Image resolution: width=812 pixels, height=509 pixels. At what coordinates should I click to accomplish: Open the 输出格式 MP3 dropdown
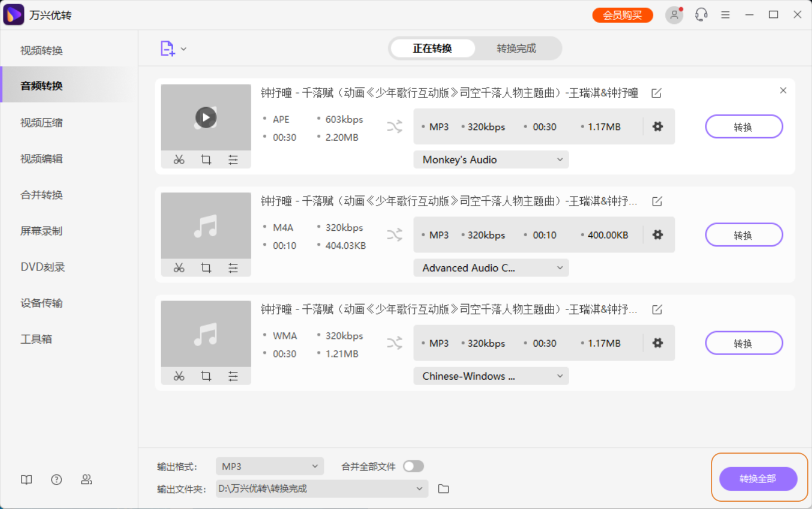(x=270, y=466)
